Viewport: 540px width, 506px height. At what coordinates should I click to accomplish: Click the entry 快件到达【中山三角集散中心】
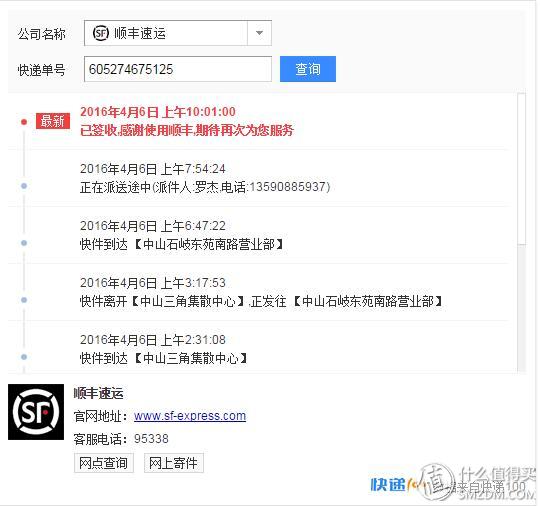[x=164, y=358]
